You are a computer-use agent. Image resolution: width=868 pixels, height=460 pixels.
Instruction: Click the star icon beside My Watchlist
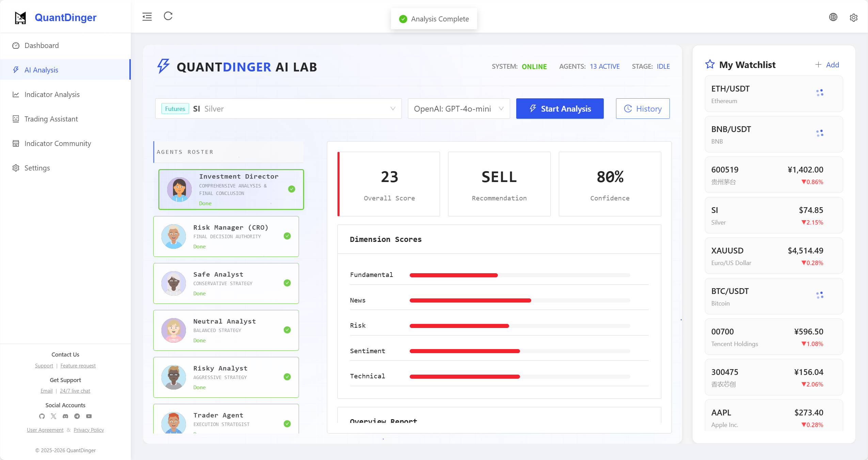coord(710,64)
